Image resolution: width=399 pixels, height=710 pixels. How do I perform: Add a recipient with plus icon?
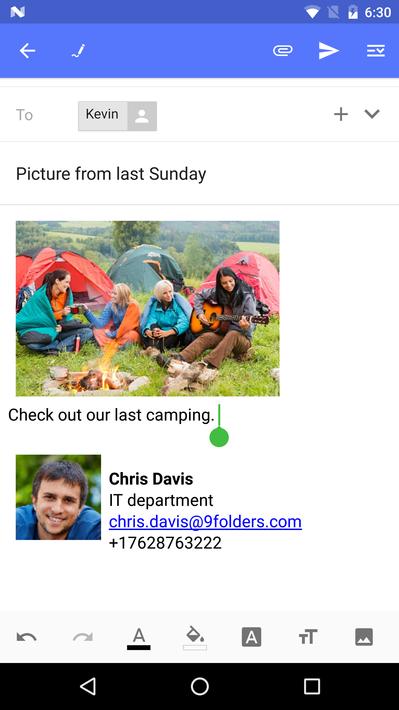pos(341,114)
